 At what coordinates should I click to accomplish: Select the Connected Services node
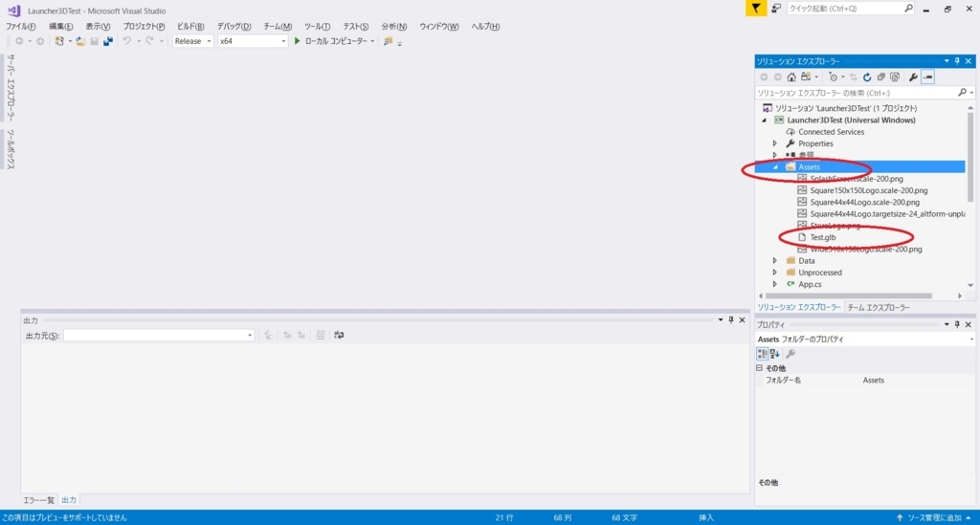coord(831,132)
